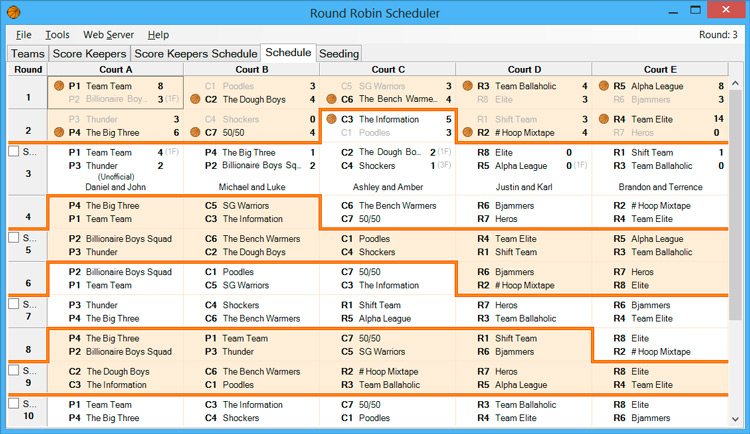The image size is (750, 434).
Task: Open the Tools menu
Action: click(57, 35)
